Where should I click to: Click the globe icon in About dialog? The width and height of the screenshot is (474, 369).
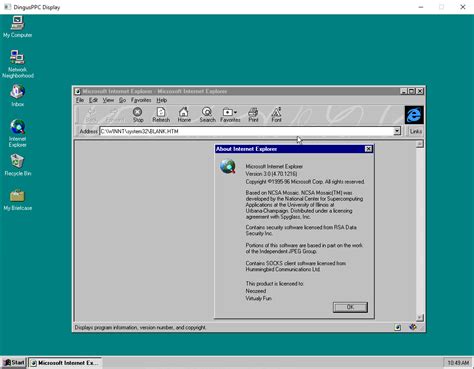pyautogui.click(x=228, y=166)
